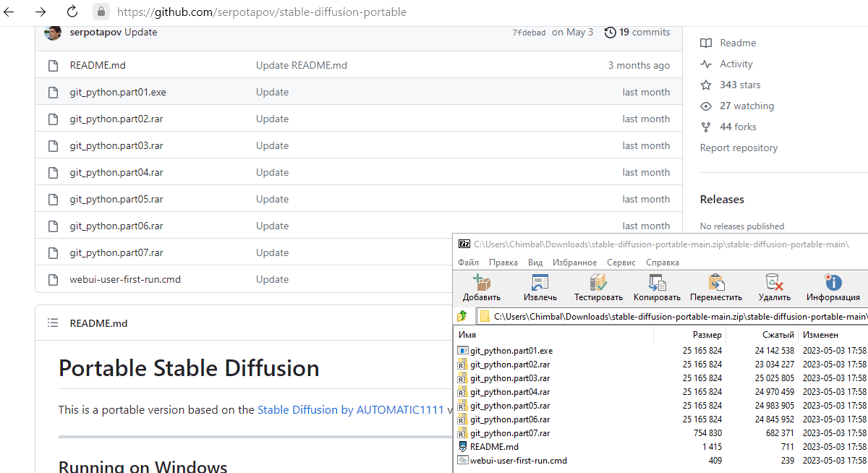
Task: Open git_python.part01.exe on GitHub
Action: click(118, 92)
